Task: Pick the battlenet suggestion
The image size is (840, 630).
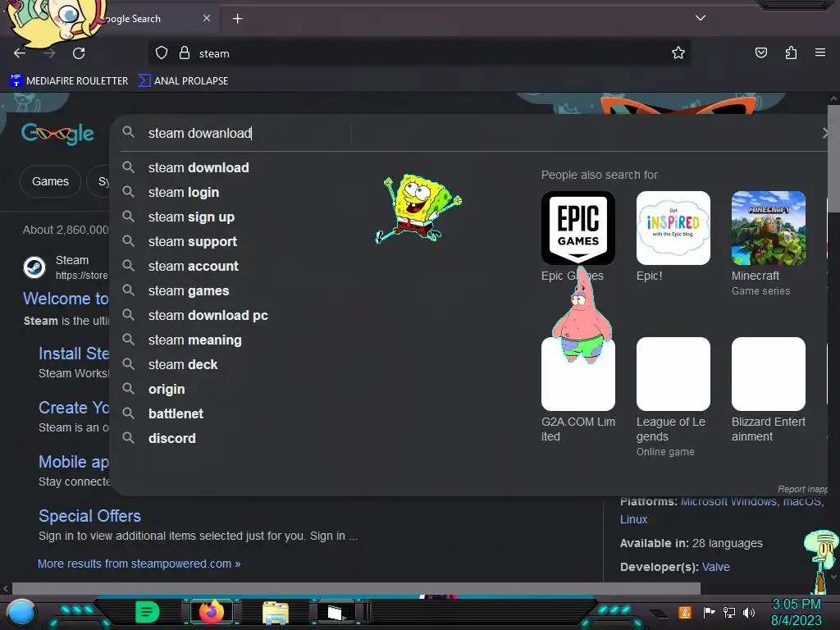Action: click(176, 414)
